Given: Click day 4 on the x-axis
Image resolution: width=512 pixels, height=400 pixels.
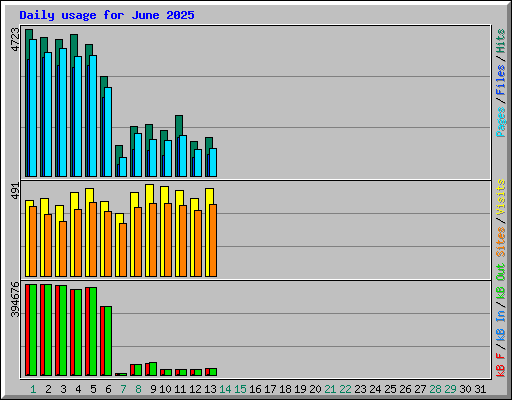Looking at the screenshot, I should (x=78, y=389).
